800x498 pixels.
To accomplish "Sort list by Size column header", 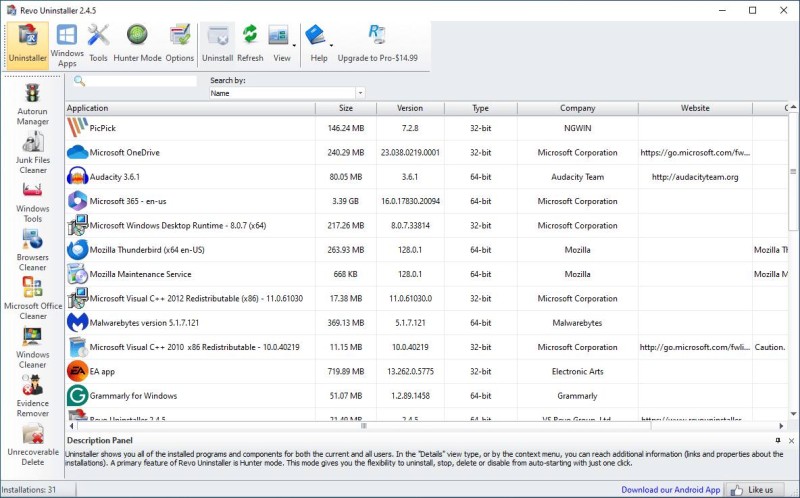I will click(x=345, y=108).
